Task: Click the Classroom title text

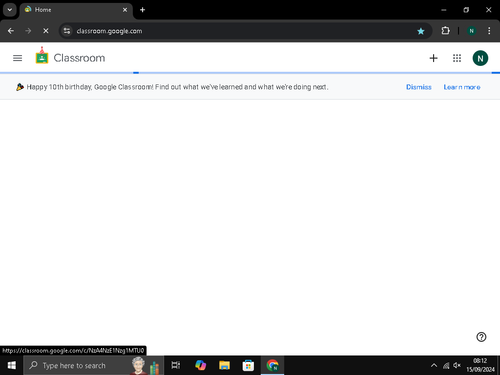Action: [79, 58]
